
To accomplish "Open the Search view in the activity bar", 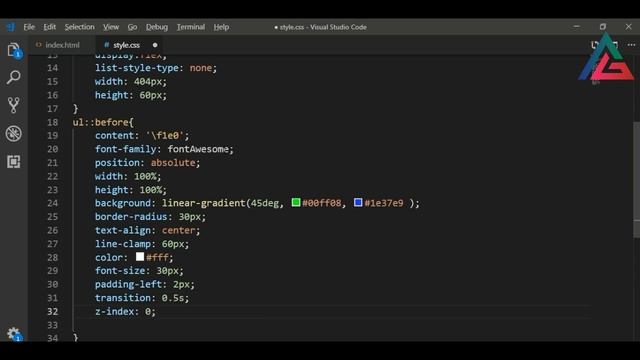I will click(13, 78).
